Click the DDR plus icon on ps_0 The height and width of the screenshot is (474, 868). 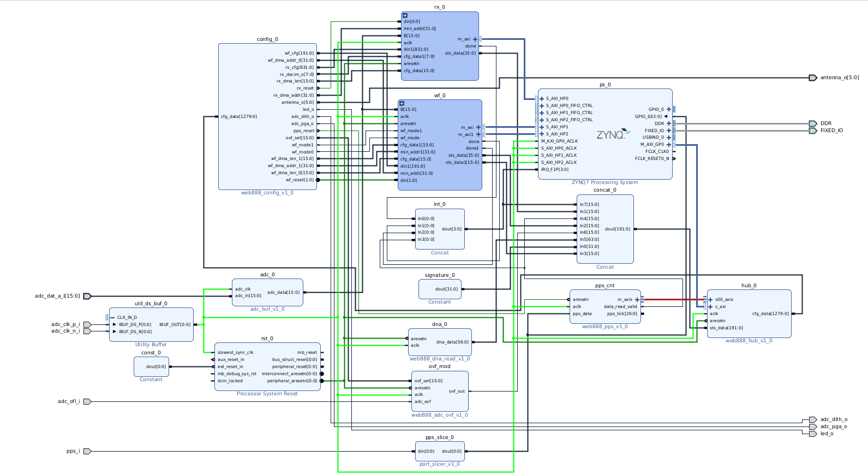point(669,123)
